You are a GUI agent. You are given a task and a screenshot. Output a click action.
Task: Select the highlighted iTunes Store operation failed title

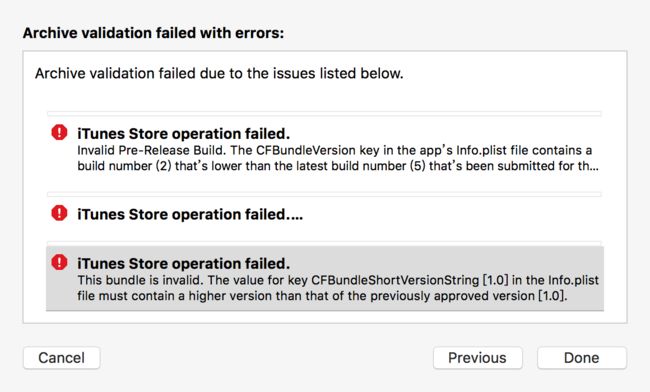[x=183, y=264]
